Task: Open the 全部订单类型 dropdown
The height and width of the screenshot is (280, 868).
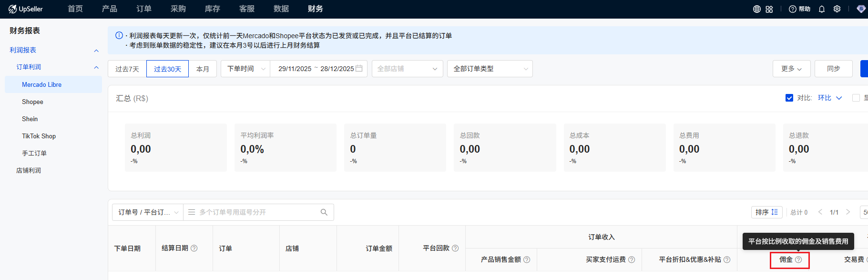Action: (x=490, y=69)
